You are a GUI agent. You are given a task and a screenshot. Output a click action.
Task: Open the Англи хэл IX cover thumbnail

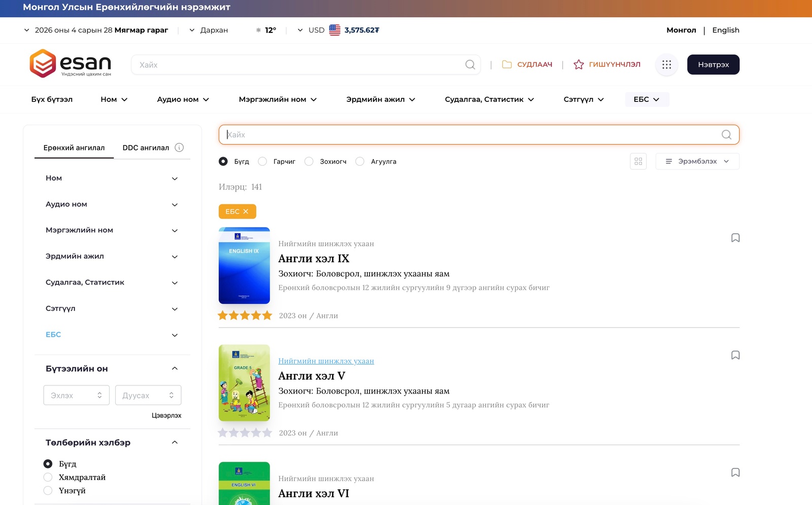[x=244, y=266]
